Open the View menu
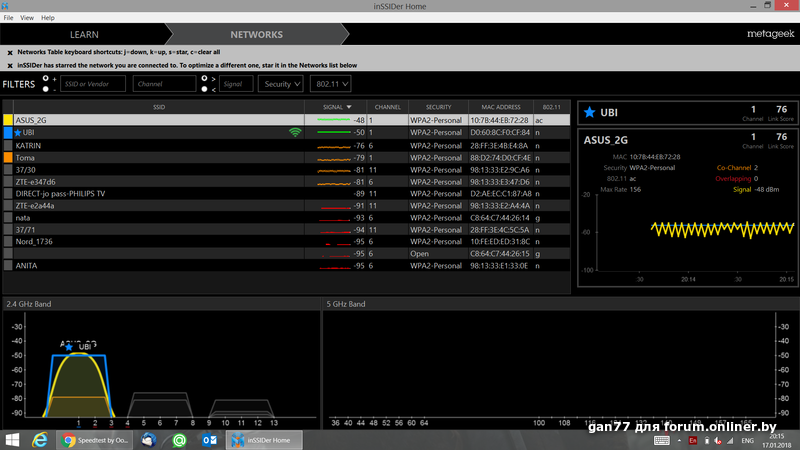Viewport: 800px width, 450px height. 27,18
